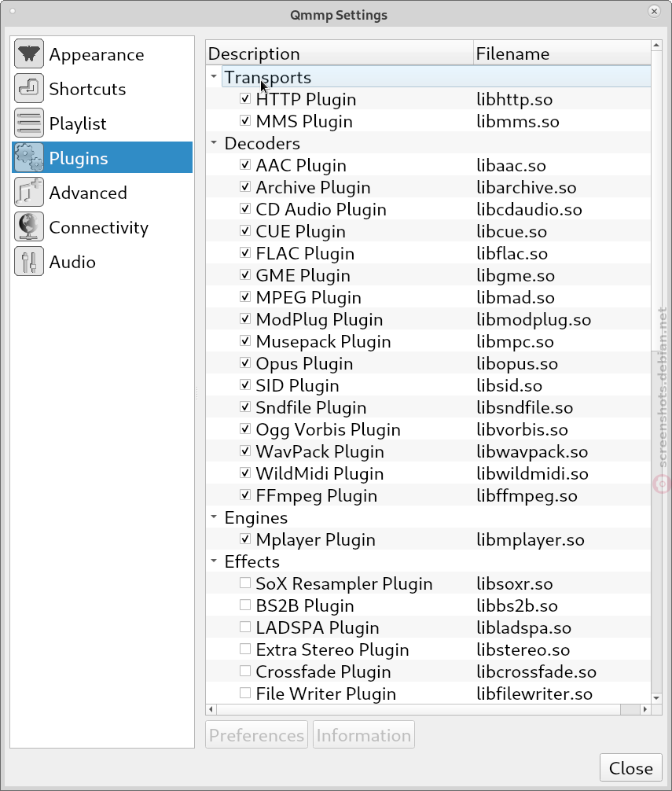Click the vertical scrollbar down arrow
The image size is (672, 791).
click(x=656, y=698)
